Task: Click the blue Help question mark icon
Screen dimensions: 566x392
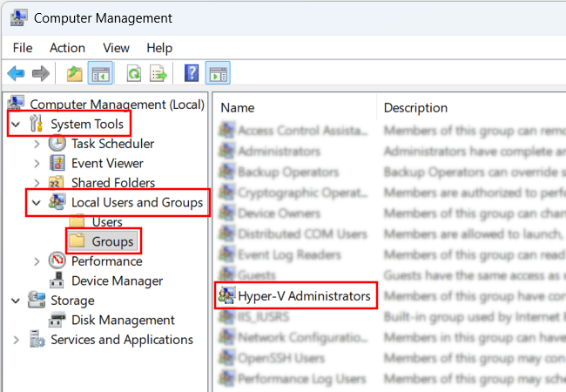Action: point(192,73)
